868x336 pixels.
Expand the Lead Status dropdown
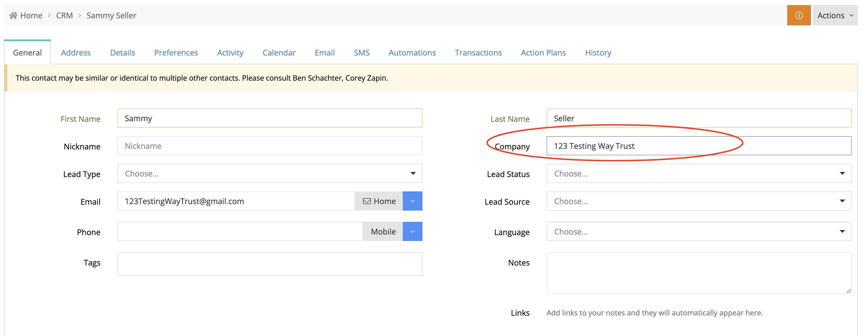[x=699, y=173]
